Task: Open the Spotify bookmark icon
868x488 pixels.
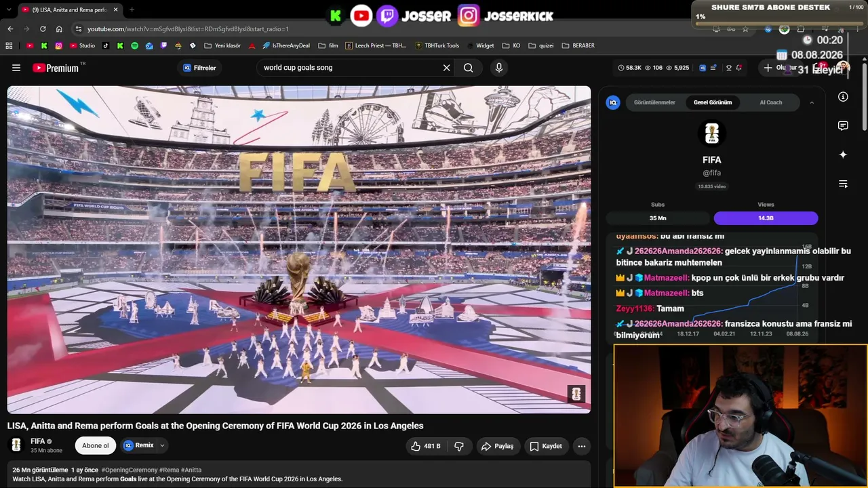Action: coord(134,45)
